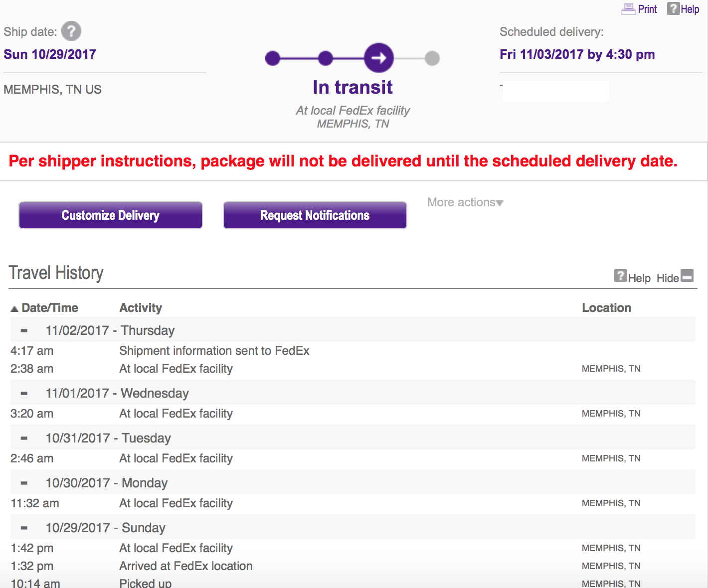Click the Hide link for Travel History
Screen dimensions: 708x588
[x=668, y=278]
